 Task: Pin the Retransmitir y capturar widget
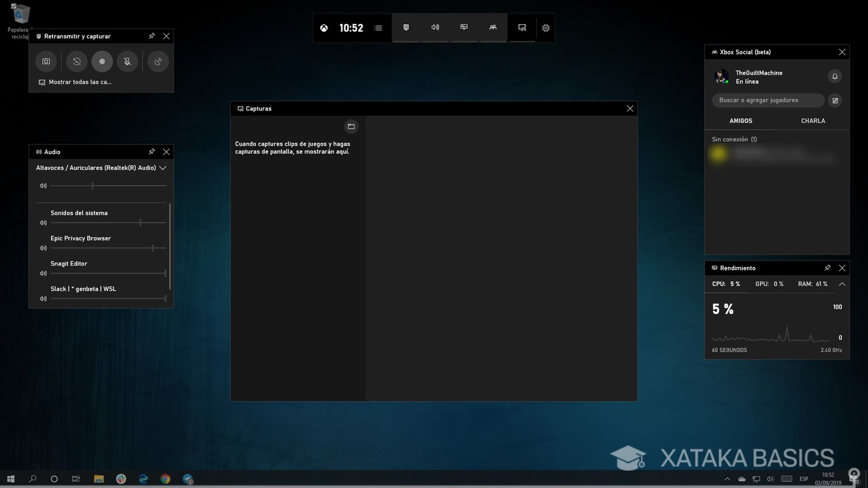tap(151, 36)
